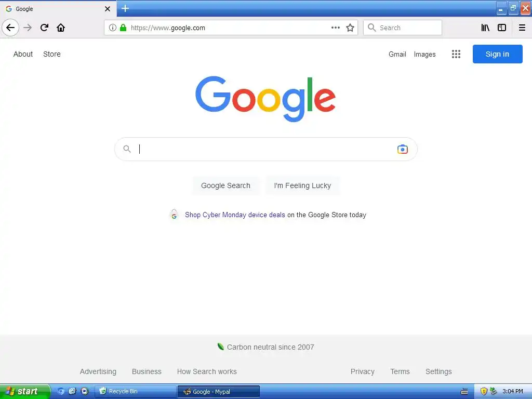Open Shop Cyber Monday device deals link
532x399 pixels.
click(x=235, y=215)
